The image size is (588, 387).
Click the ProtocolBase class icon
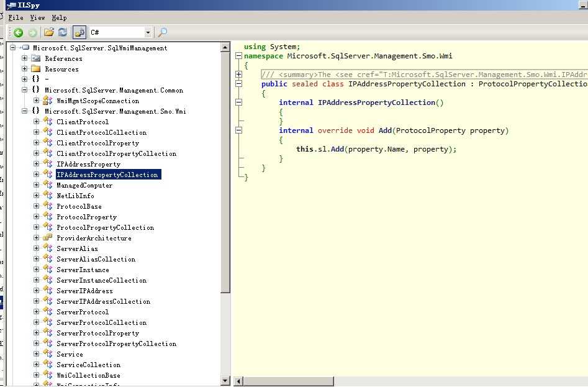pos(48,206)
